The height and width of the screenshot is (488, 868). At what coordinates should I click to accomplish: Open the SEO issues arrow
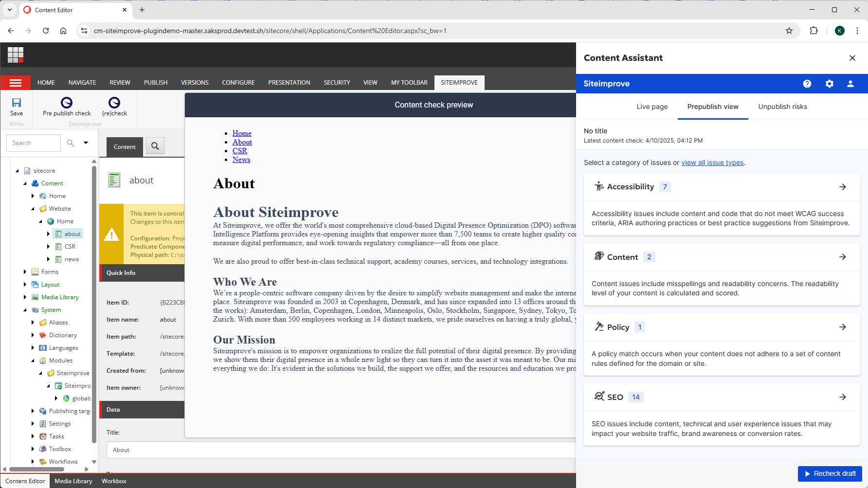[x=843, y=397]
